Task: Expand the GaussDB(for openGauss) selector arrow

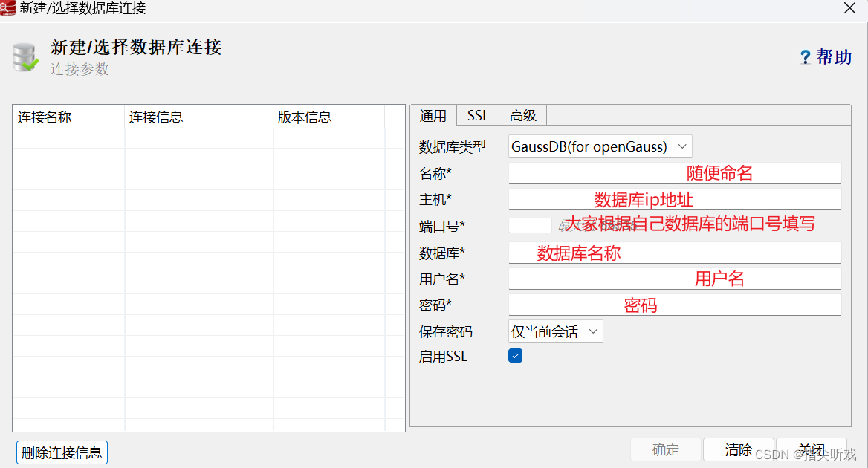Action: coord(681,146)
